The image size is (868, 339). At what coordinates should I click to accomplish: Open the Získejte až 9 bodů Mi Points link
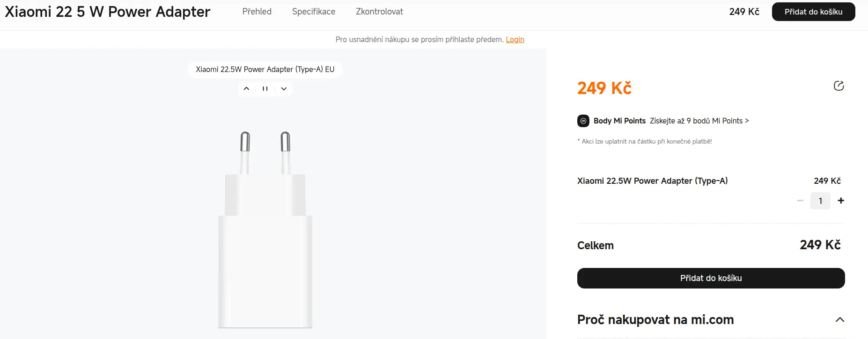tap(699, 121)
